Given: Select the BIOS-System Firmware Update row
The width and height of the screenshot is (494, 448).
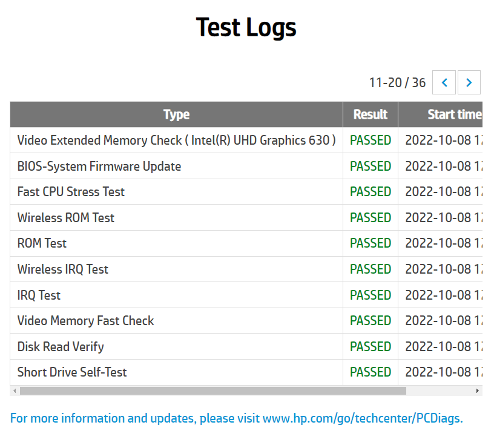Looking at the screenshot, I should click(x=246, y=166).
